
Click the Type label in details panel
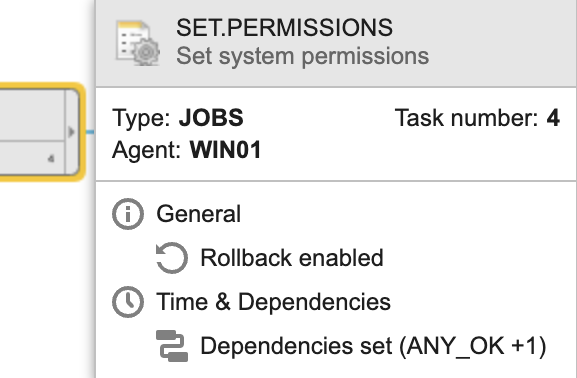tap(142, 118)
